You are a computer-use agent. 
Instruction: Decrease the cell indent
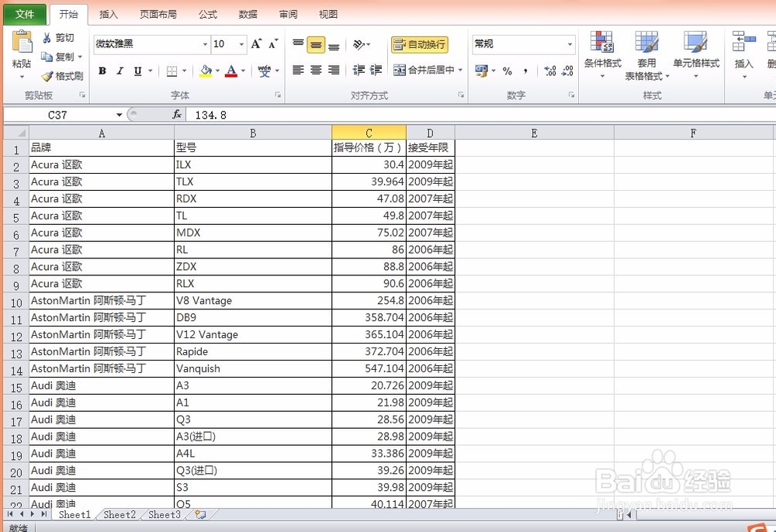point(359,71)
